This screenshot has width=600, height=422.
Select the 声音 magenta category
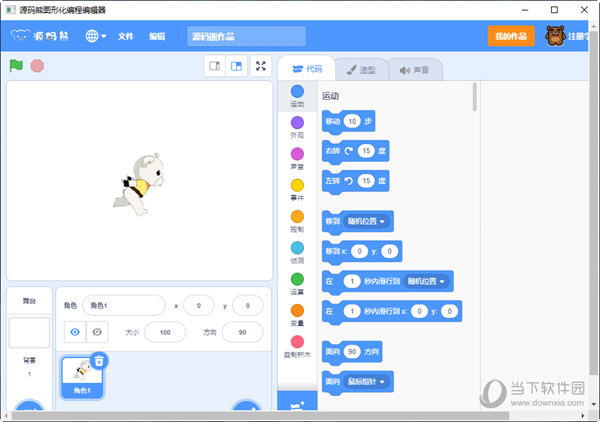pyautogui.click(x=297, y=159)
